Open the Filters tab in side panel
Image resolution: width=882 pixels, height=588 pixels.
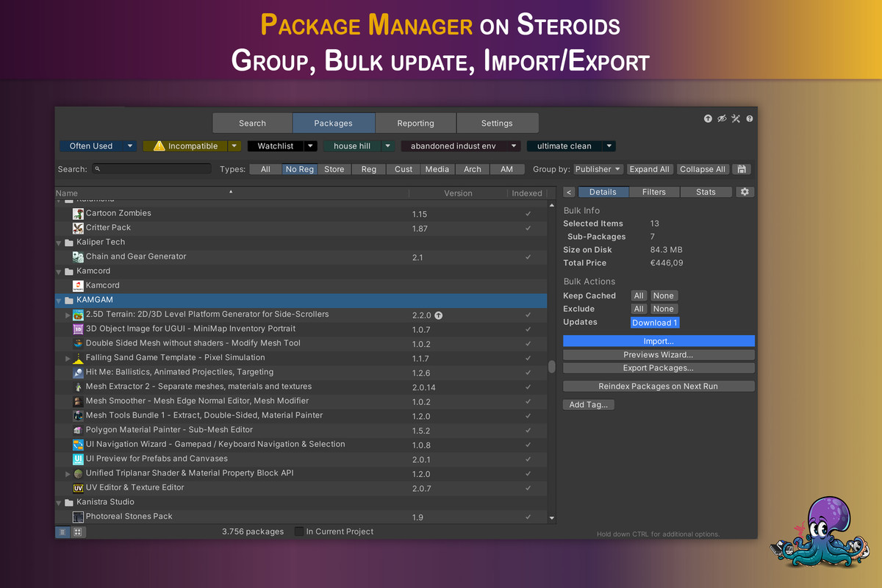(x=653, y=192)
